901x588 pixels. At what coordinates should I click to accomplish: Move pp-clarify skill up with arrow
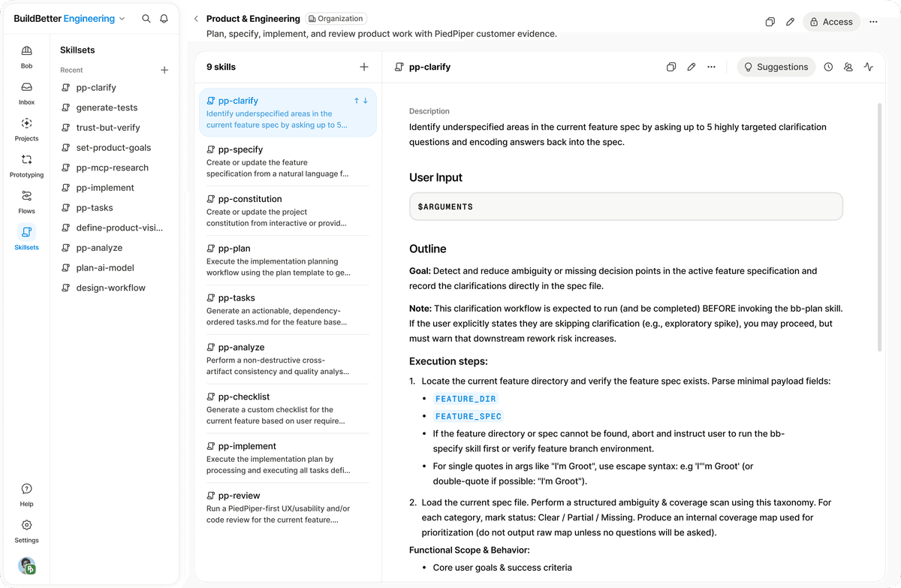[357, 101]
